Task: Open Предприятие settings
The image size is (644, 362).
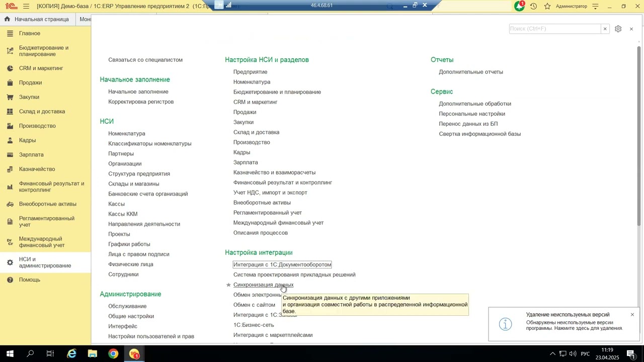Action: [x=250, y=72]
